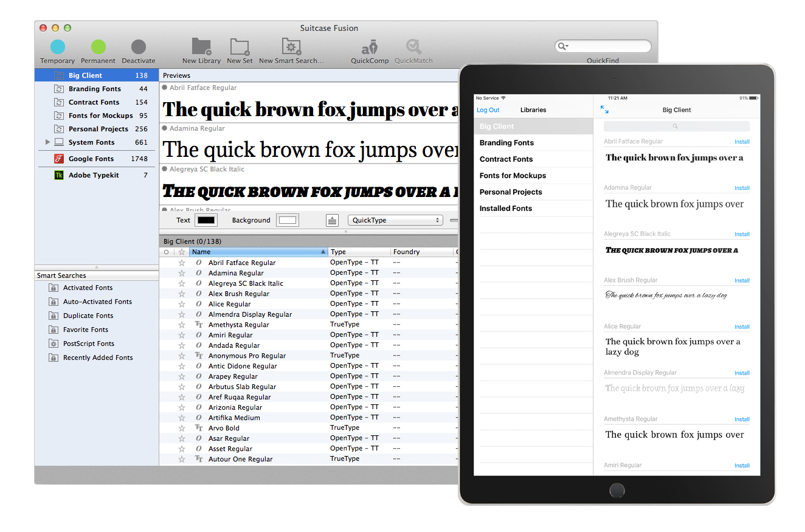Image resolution: width=805 pixels, height=532 pixels.
Task: Tap the full-screen arrows icon on the iPad
Action: 604,109
